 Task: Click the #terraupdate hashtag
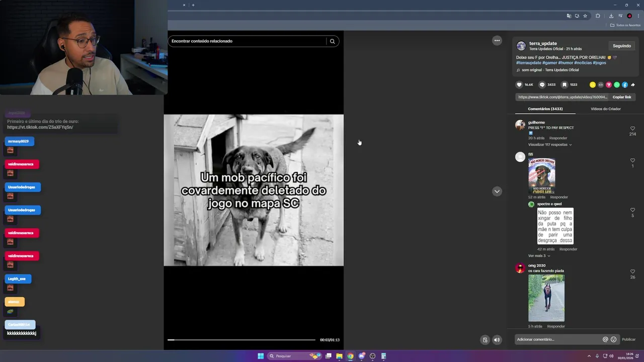[528, 63]
